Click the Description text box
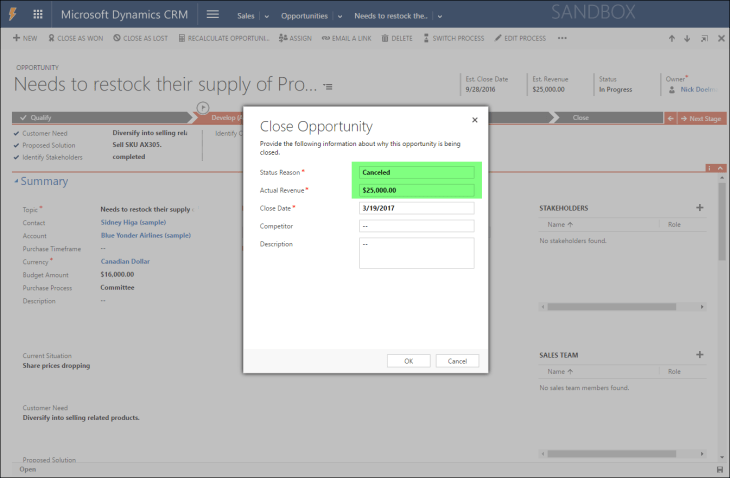The height and width of the screenshot is (478, 730). 416,253
